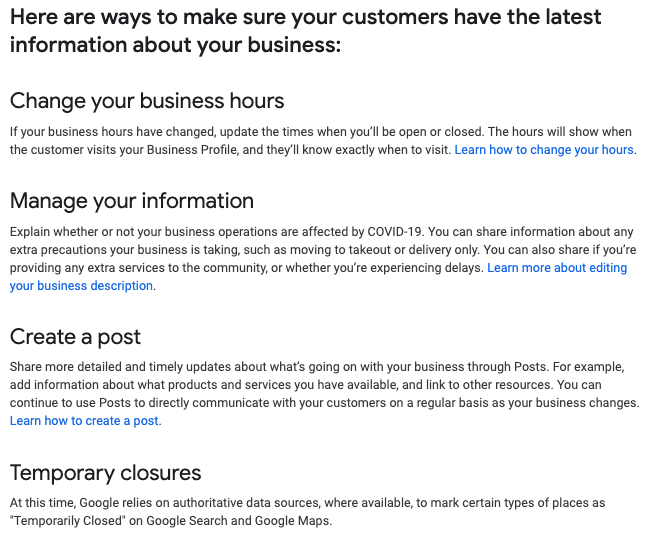Click the word 'COVID-19' in the paragraph

[395, 232]
